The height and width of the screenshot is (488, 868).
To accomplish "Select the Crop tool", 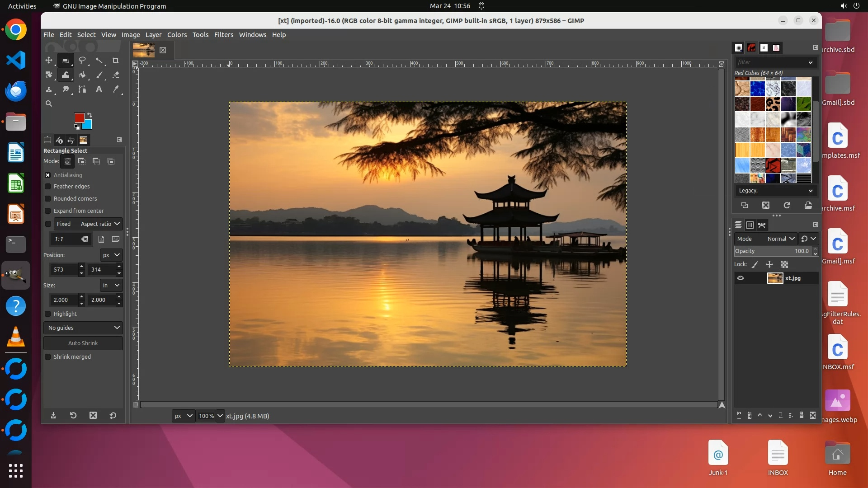I will (115, 61).
